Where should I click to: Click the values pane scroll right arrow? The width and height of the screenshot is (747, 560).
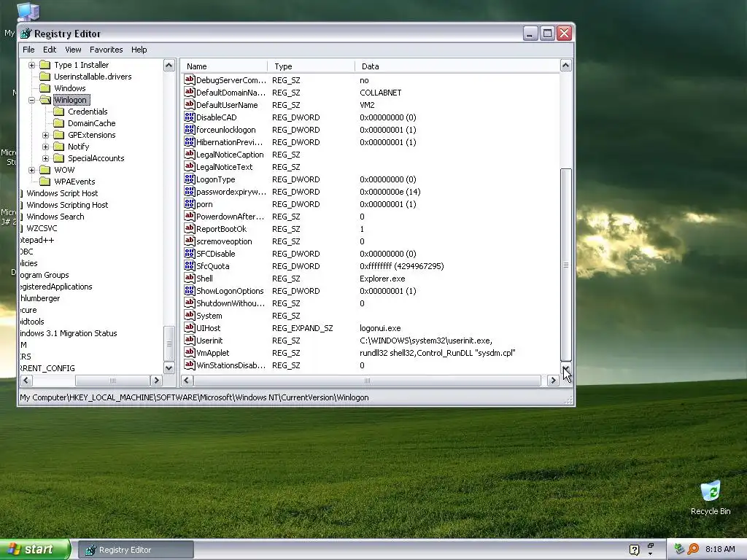[x=553, y=380]
